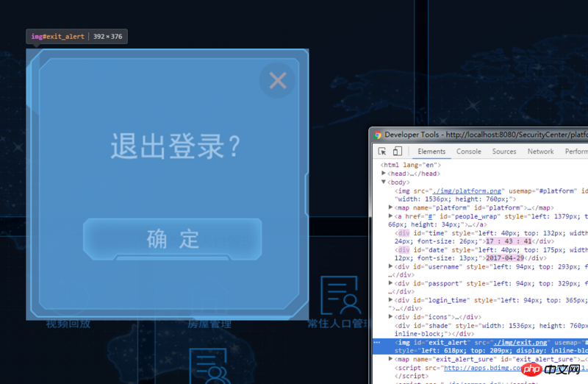Screen dimensions: 588x384
Task: Expand the div id="passport" node
Action: click(390, 283)
